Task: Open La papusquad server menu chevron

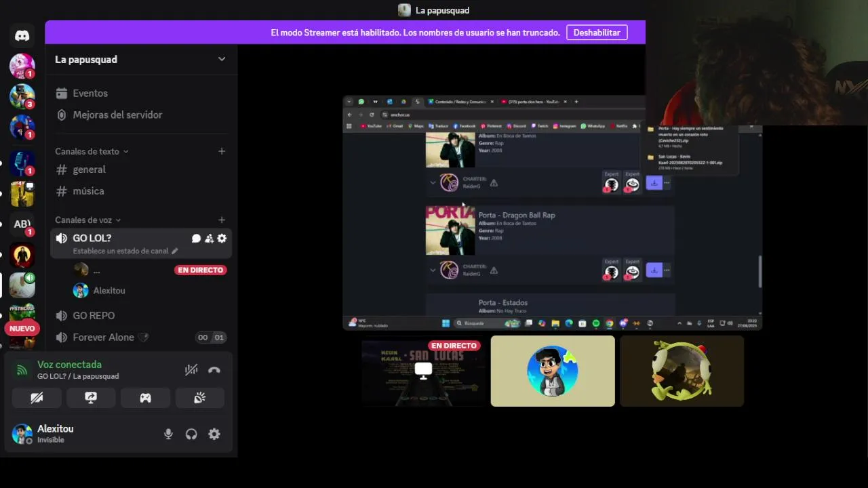Action: coord(222,59)
